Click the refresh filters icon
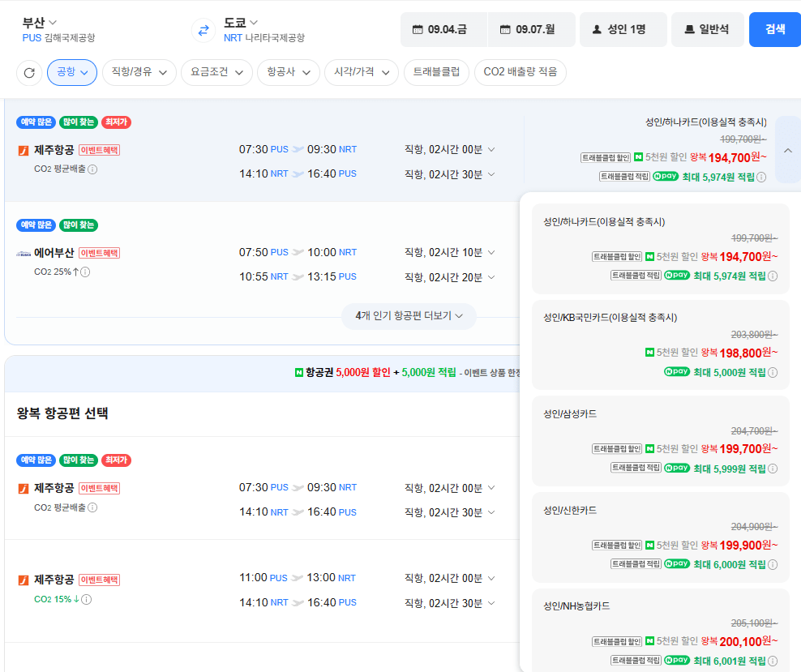This screenshot has height=672, width=801. [29, 72]
